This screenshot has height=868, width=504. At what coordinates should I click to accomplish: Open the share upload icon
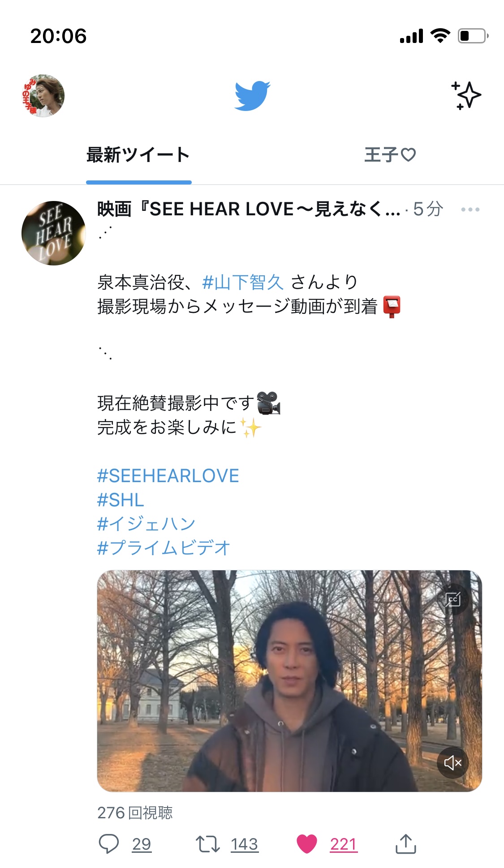[x=406, y=844]
